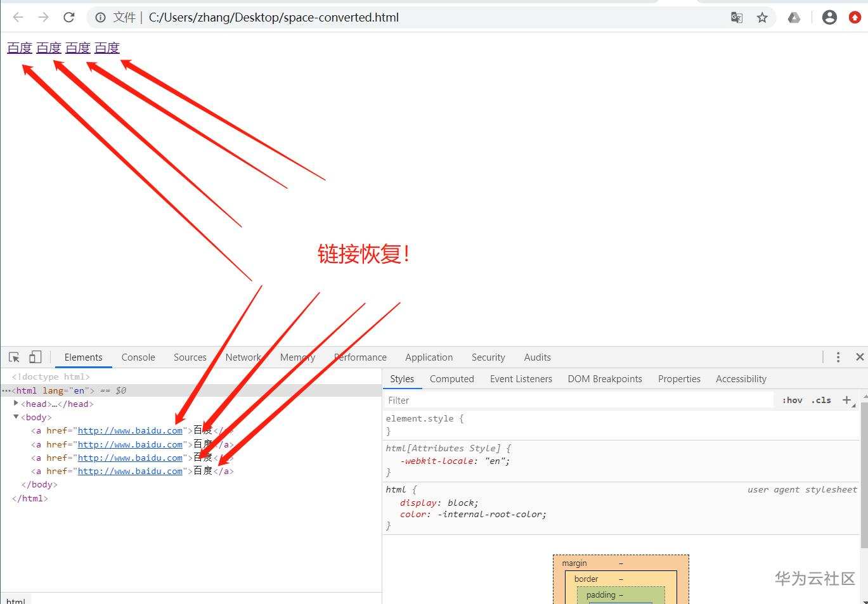
Task: Click the href URL in the second anchor node
Action: point(130,444)
